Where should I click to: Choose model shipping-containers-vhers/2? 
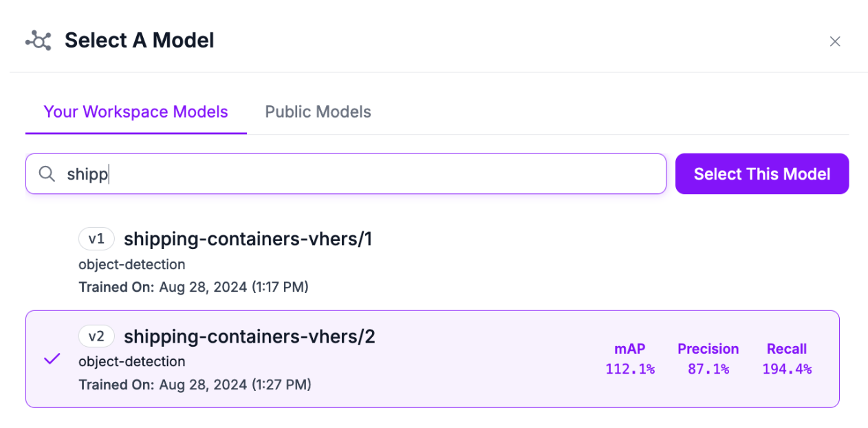tap(249, 337)
